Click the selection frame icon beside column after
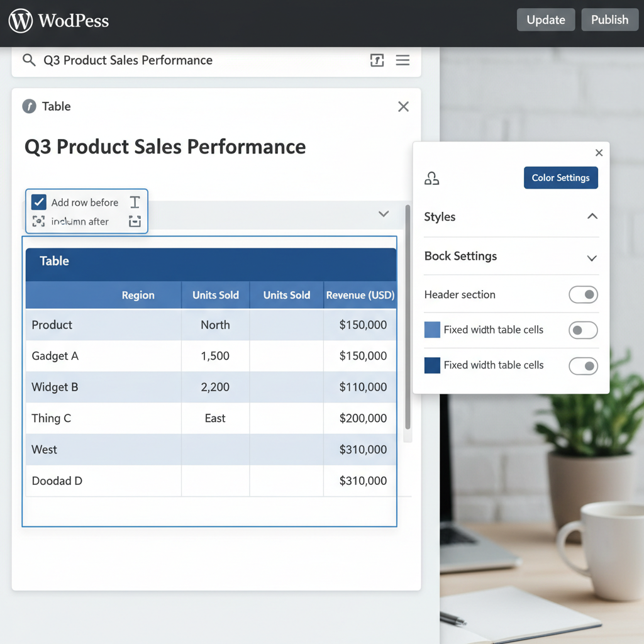Screen dimensions: 644x644 coord(39,221)
